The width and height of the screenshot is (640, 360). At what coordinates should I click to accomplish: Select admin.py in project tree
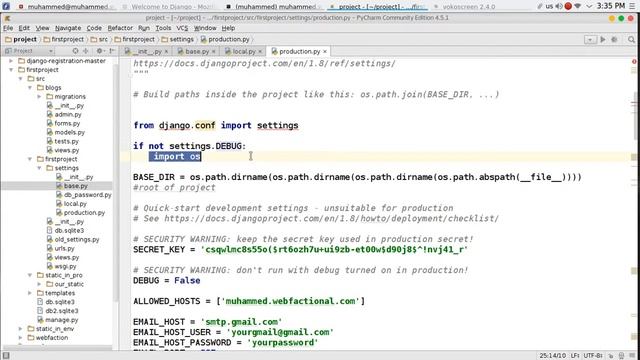pos(64,115)
